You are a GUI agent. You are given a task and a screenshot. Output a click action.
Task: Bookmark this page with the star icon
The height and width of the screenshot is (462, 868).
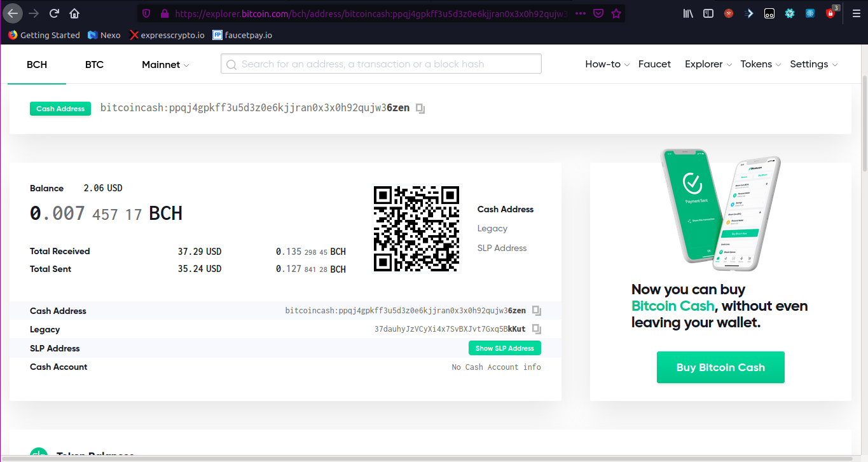pos(616,13)
